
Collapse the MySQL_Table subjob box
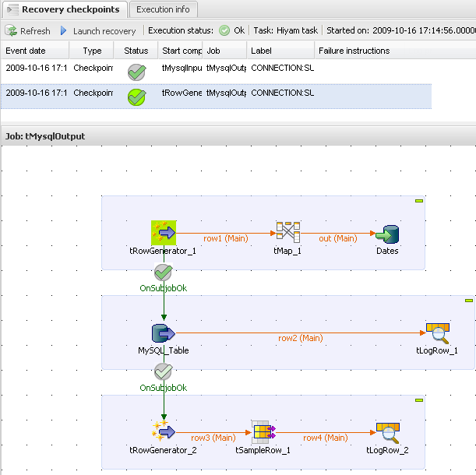pos(468,301)
